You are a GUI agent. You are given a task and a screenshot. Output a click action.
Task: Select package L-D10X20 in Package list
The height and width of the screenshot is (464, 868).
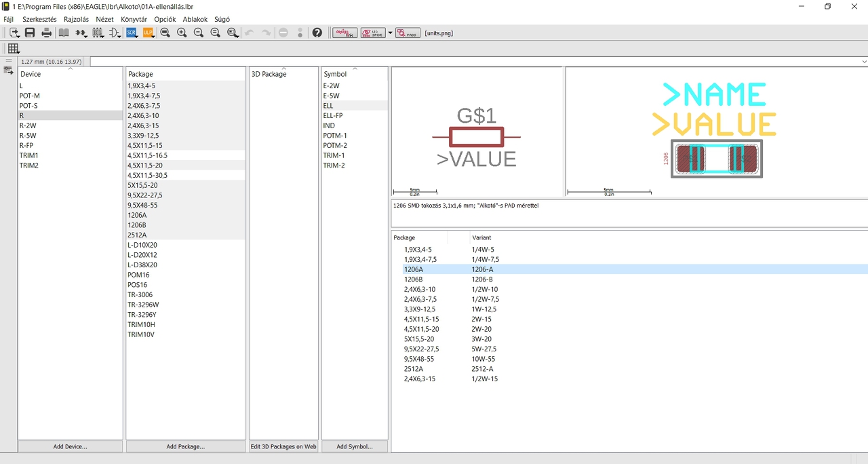pyautogui.click(x=186, y=245)
